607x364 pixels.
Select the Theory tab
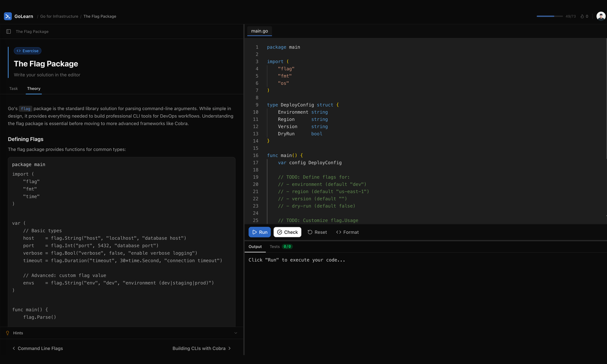pos(34,89)
